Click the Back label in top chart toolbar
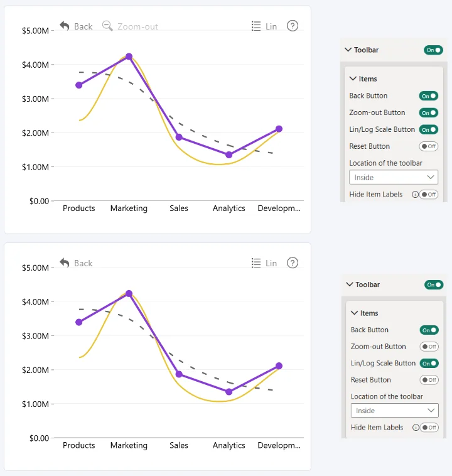This screenshot has height=476, width=452. pyautogui.click(x=83, y=26)
